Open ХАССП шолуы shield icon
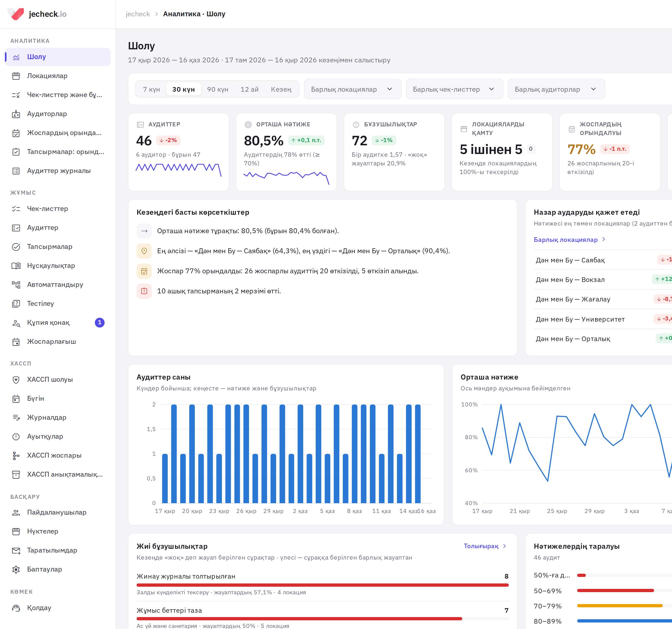 16,379
